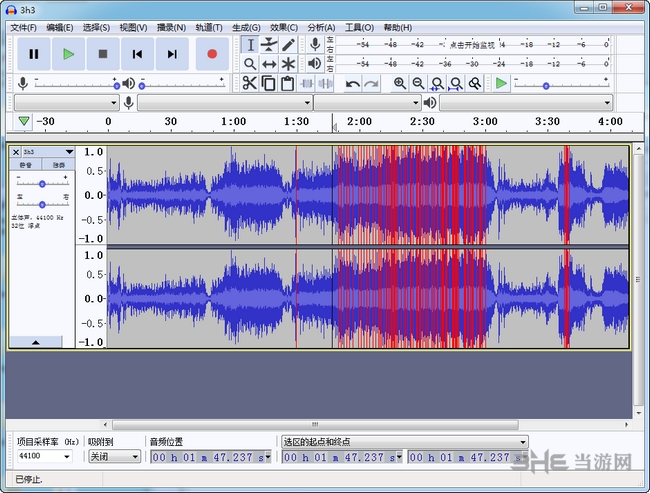Select the Zoom magnifier tool
This screenshot has height=493, width=650.
tap(250, 64)
